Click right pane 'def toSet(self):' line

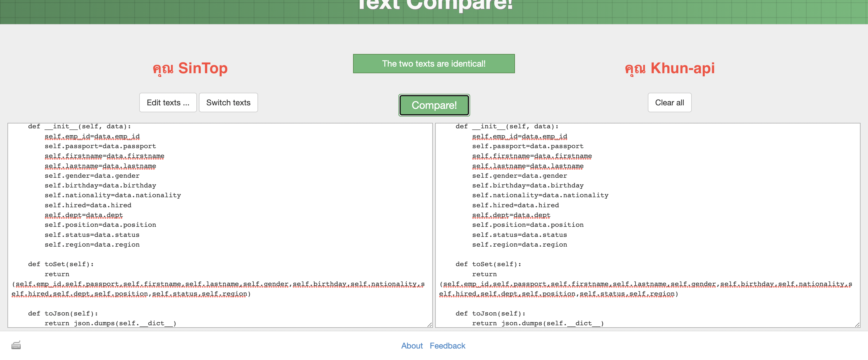coord(488,264)
